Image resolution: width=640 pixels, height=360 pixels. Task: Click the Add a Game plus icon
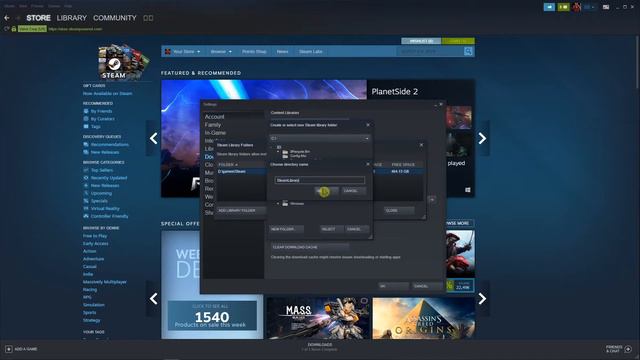[9, 349]
